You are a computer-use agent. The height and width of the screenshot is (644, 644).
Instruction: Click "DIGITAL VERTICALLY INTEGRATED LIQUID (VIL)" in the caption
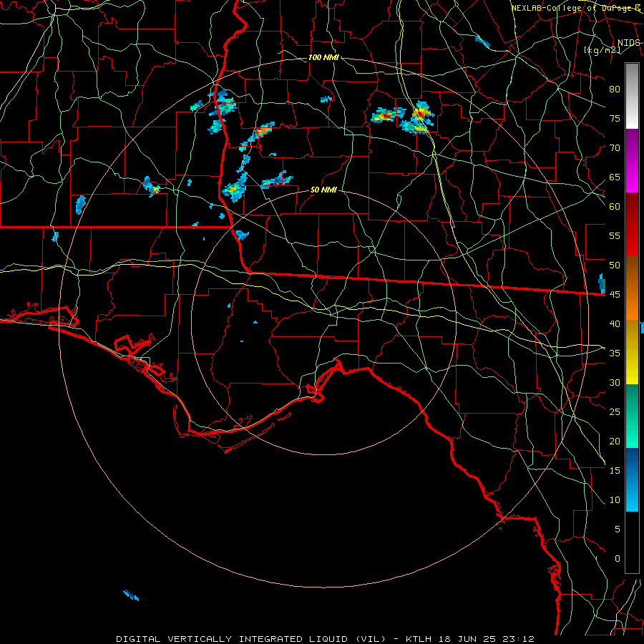(250, 639)
